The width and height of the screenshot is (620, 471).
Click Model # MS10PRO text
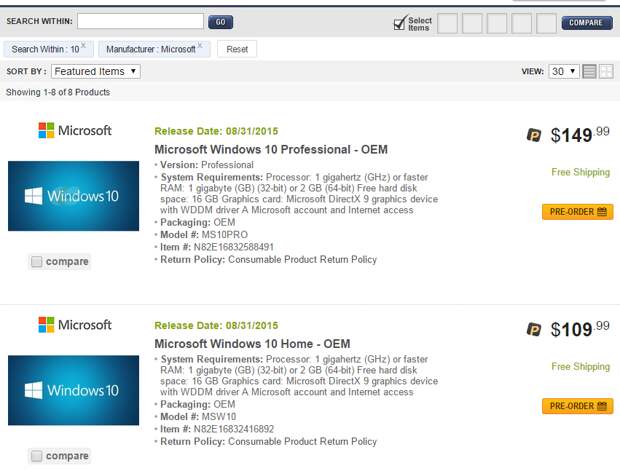coord(204,235)
